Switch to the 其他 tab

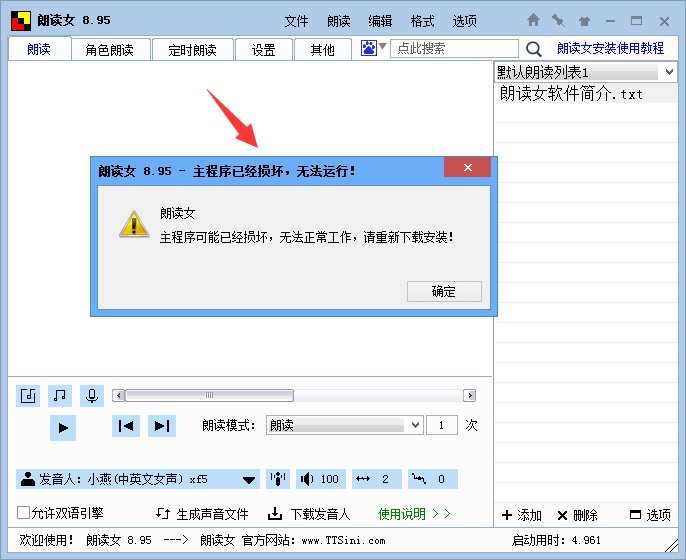pyautogui.click(x=322, y=49)
